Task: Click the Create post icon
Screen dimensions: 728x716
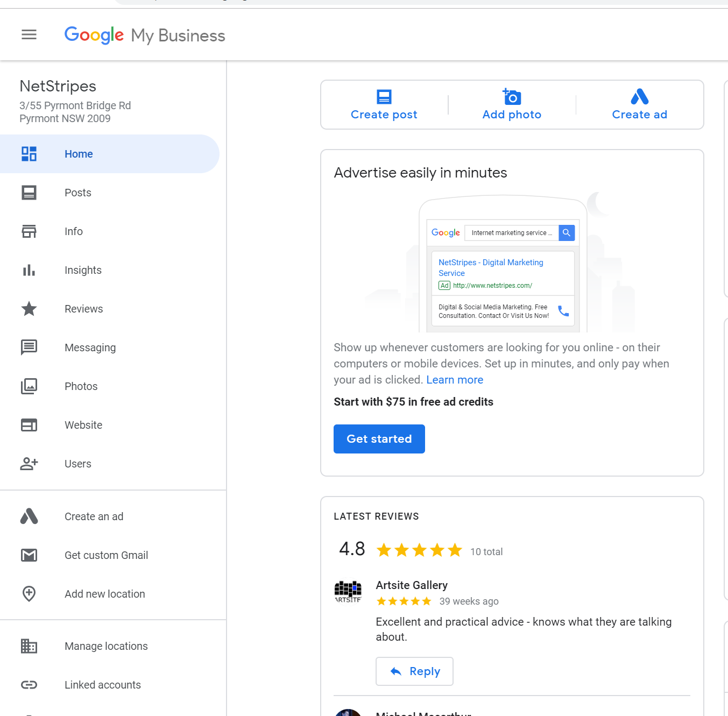Action: point(384,97)
